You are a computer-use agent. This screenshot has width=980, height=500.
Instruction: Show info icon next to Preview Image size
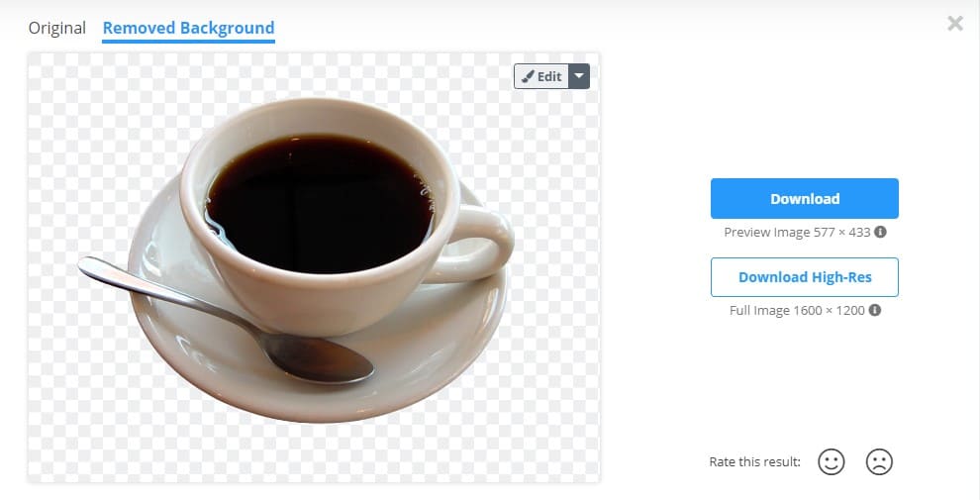point(881,232)
